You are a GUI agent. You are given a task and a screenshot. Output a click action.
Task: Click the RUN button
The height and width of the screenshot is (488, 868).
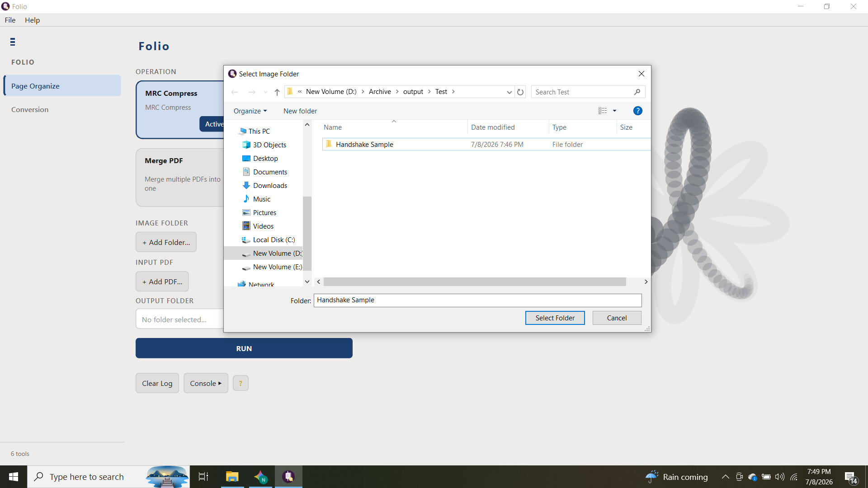coord(244,348)
